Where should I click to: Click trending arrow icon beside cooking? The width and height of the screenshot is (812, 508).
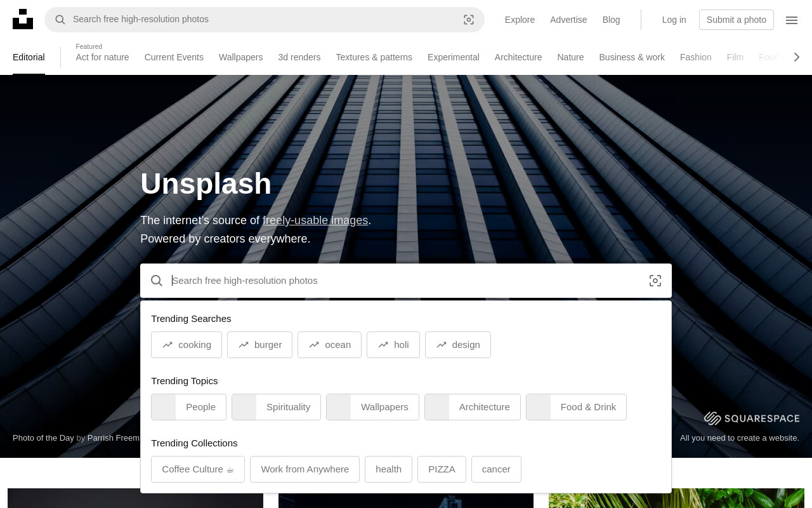[167, 345]
